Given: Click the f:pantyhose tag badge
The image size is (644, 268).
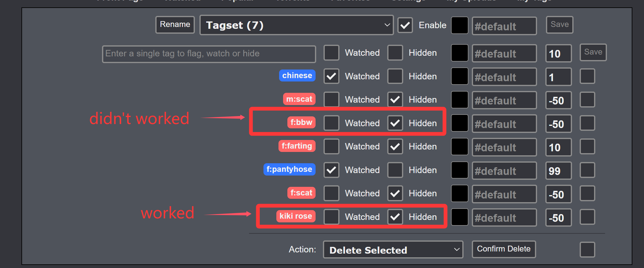Looking at the screenshot, I should coord(289,169).
